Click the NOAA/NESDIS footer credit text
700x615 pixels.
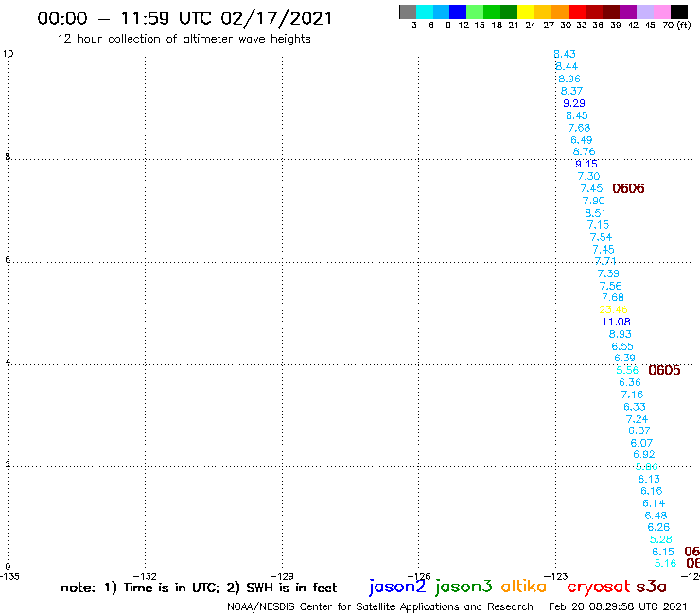point(380,606)
